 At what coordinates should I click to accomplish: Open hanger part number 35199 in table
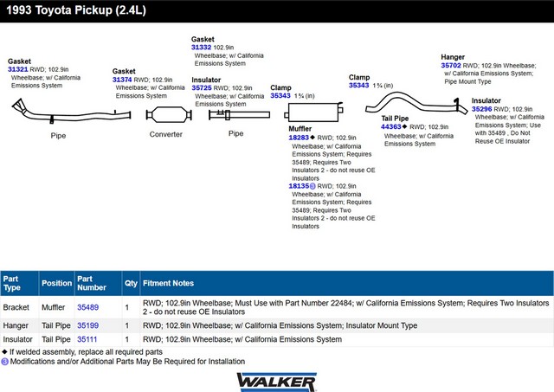pos(88,325)
